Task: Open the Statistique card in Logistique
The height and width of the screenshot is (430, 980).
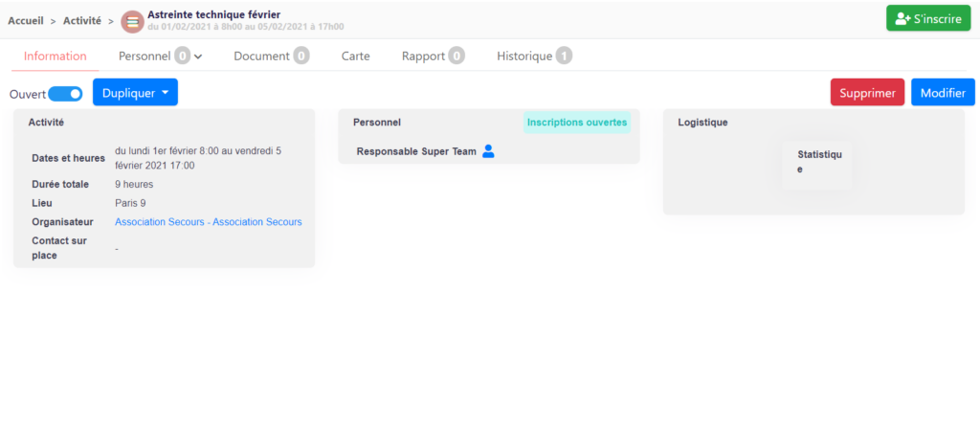Action: pyautogui.click(x=817, y=166)
